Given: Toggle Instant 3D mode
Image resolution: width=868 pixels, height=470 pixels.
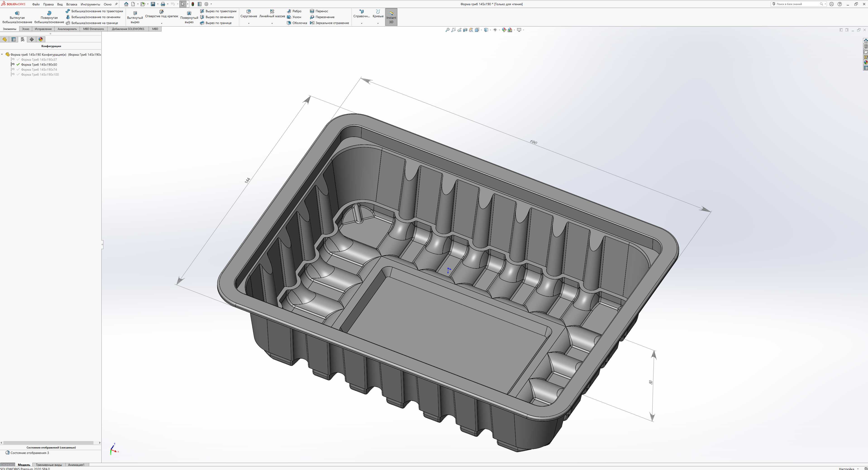Looking at the screenshot, I should coord(391,17).
